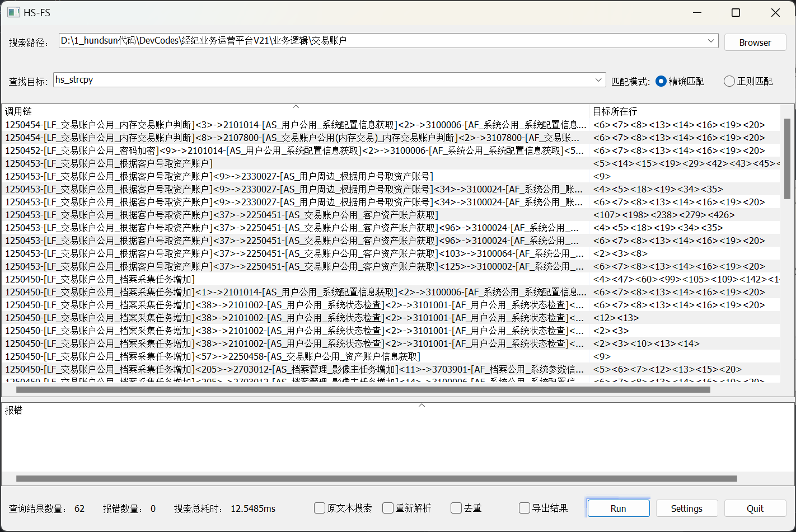Viewport: 796px width, 532px height.
Task: Click into the hs_strcpy search target field
Action: point(324,80)
